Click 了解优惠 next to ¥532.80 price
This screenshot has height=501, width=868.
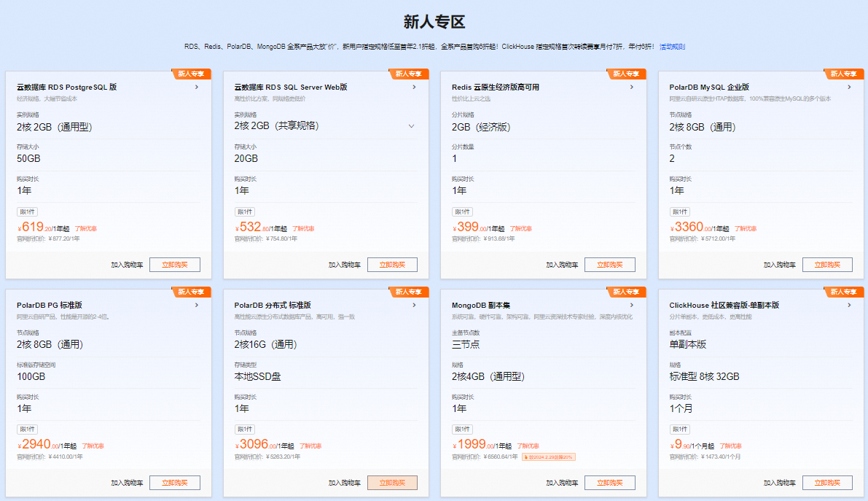[303, 228]
